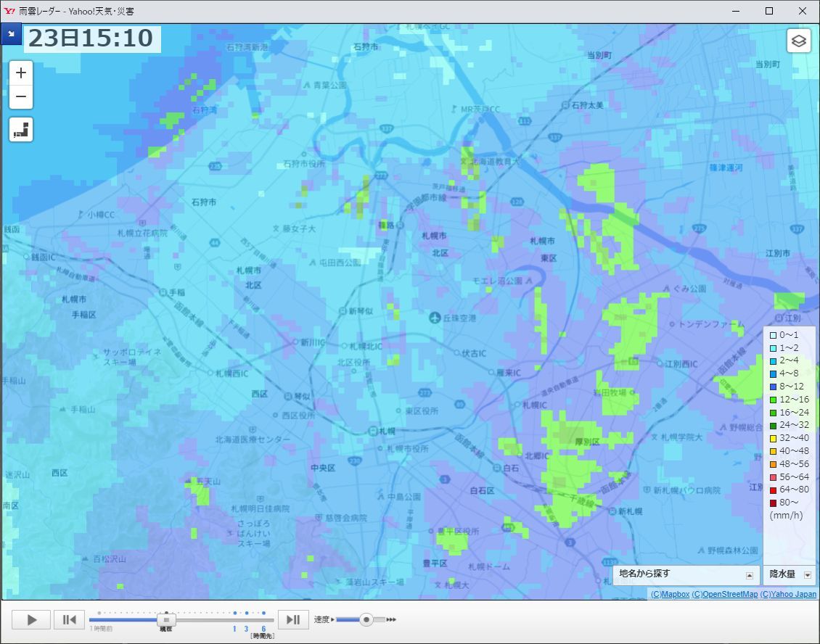
Task: Step back one frame in radar timeline
Action: coord(70,620)
